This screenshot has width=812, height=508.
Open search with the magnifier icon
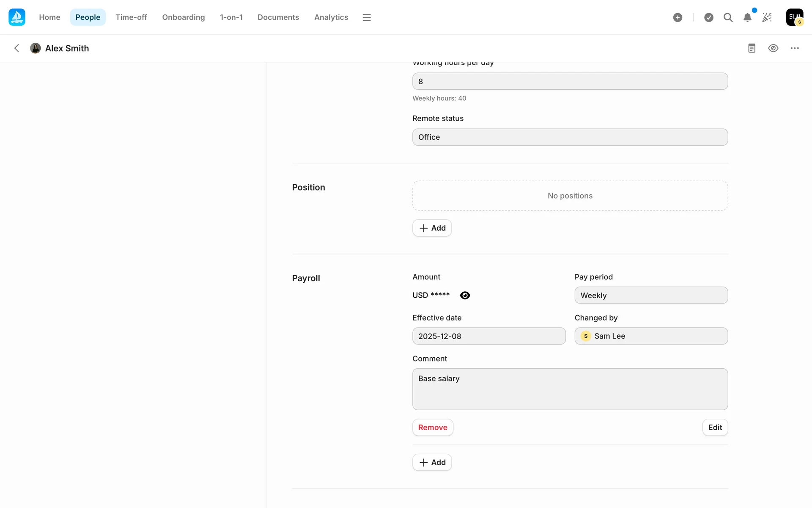pos(728,17)
